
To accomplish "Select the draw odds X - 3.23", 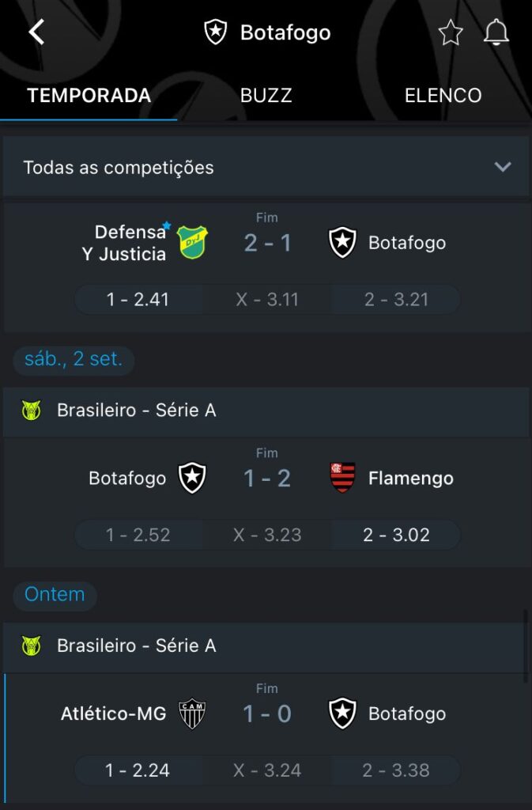I will pos(267,535).
